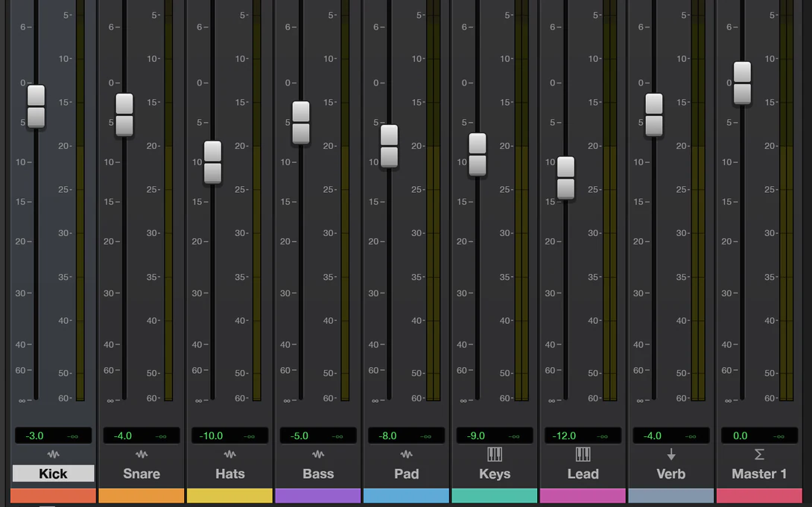Viewport: 812px width, 507px height.
Task: Click the Pad channel blue color strip
Action: point(407,496)
